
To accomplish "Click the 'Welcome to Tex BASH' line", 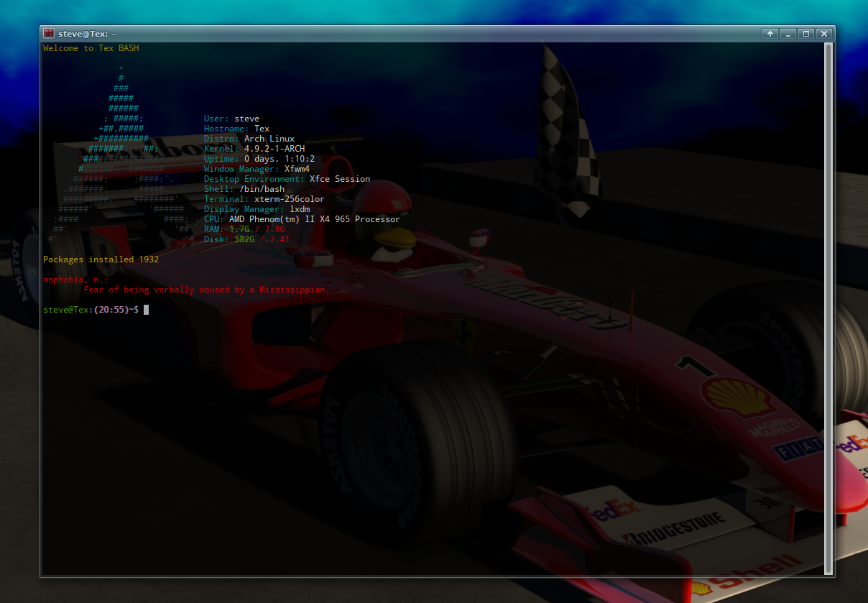I will [x=91, y=48].
